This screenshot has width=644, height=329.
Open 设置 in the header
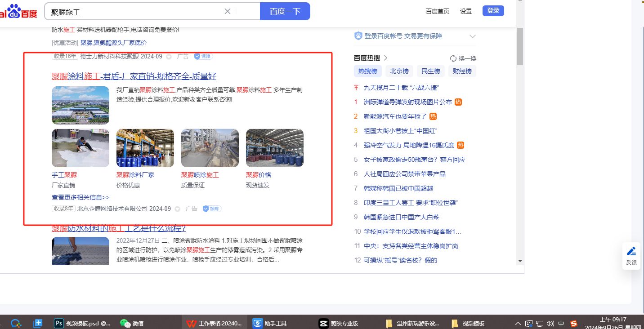pyautogui.click(x=466, y=11)
